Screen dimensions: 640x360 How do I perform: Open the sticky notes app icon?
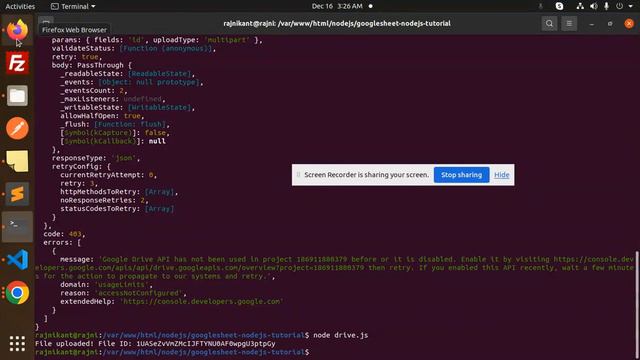coord(17,161)
